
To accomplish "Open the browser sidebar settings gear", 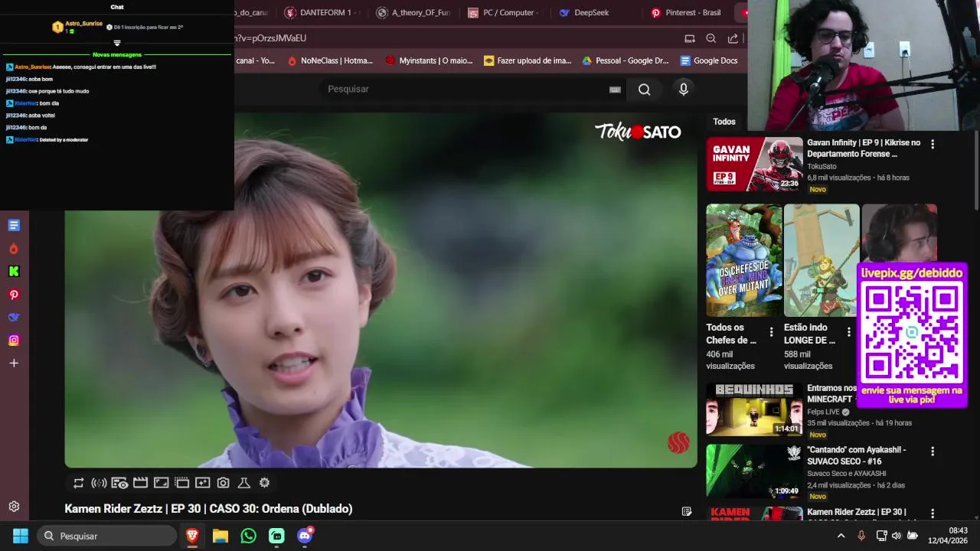I will 14,507.
